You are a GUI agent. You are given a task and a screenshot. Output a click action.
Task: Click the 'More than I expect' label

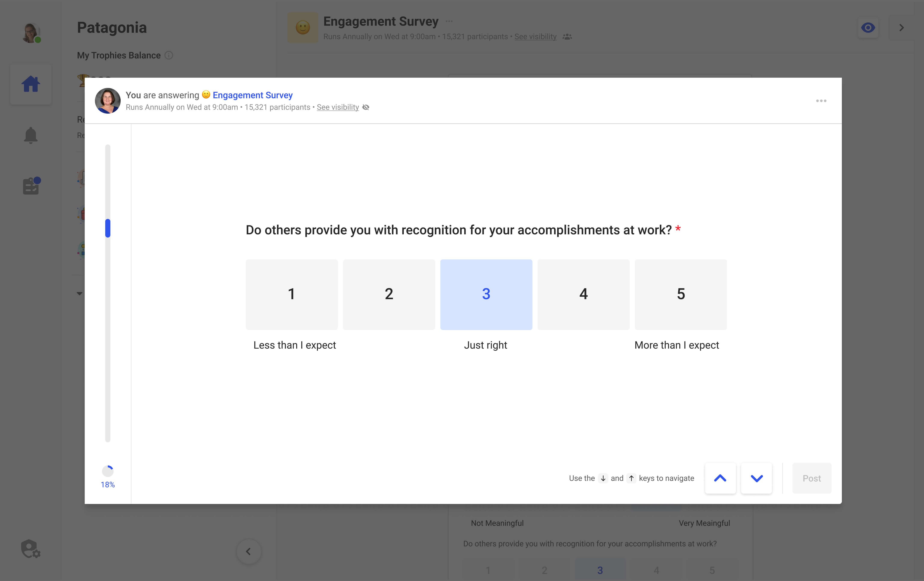point(677,345)
